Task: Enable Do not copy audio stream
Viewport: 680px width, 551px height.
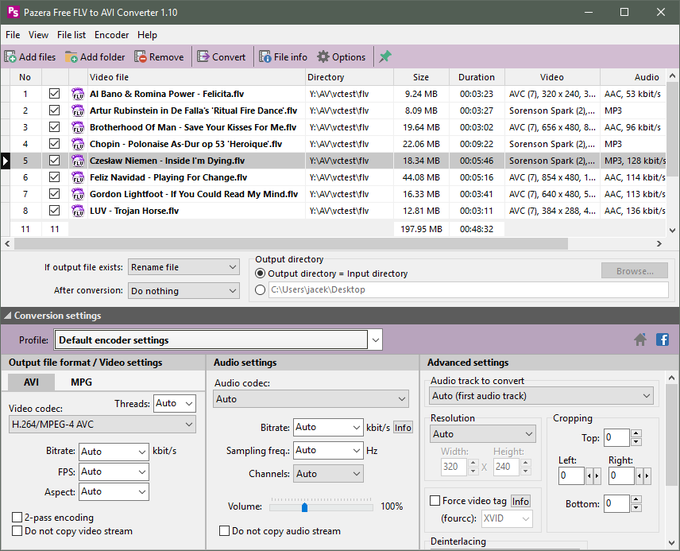Action: [x=224, y=531]
